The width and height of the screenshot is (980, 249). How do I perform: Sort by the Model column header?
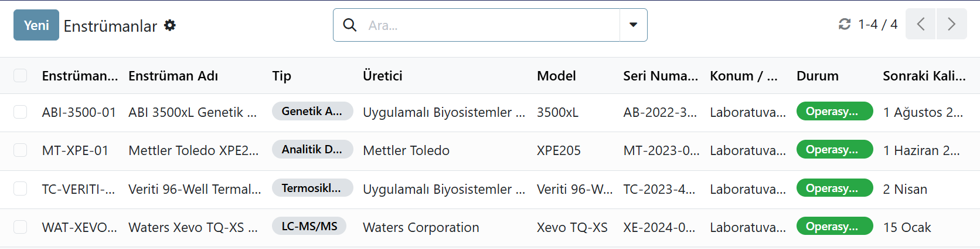point(556,76)
